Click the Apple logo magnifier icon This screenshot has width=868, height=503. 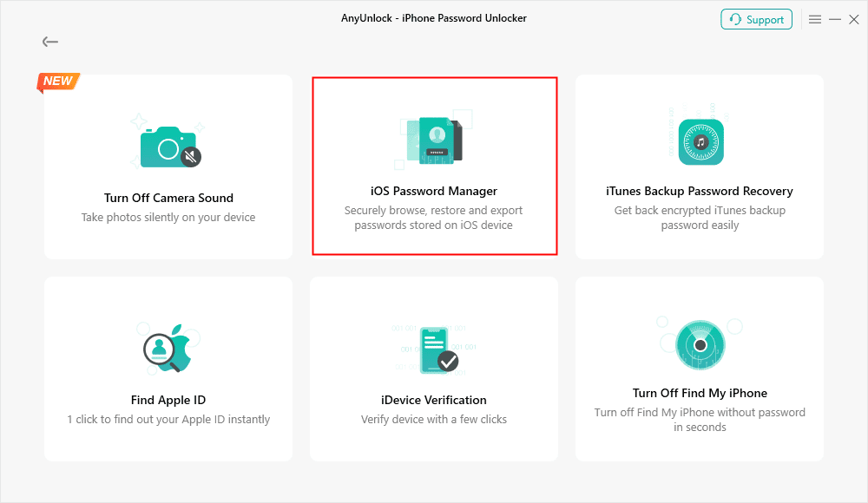click(168, 348)
